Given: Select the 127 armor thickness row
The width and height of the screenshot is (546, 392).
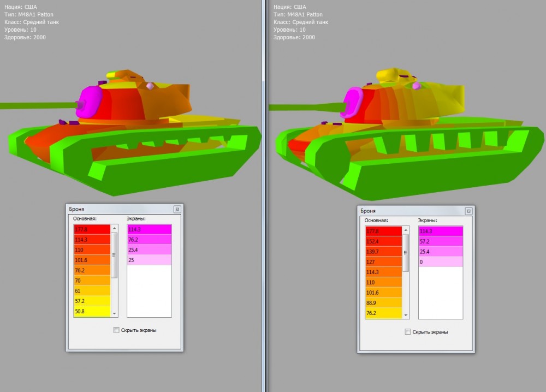Looking at the screenshot, I should (383, 261).
